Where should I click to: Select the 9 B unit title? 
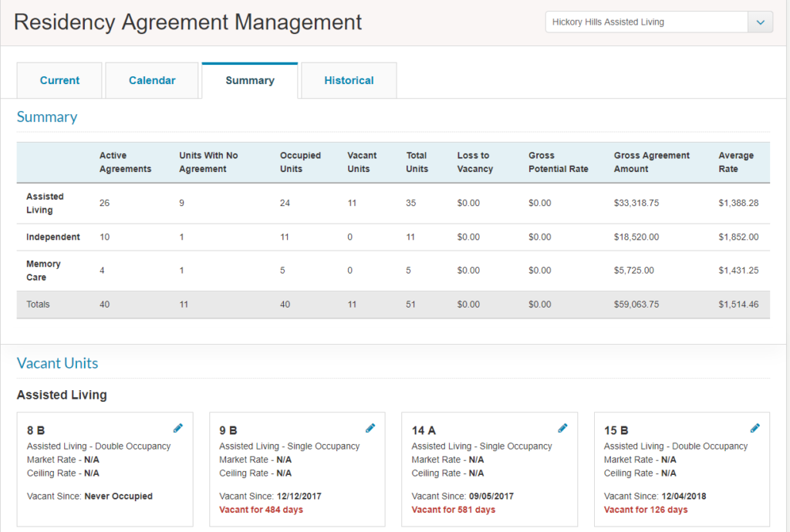pyautogui.click(x=228, y=431)
